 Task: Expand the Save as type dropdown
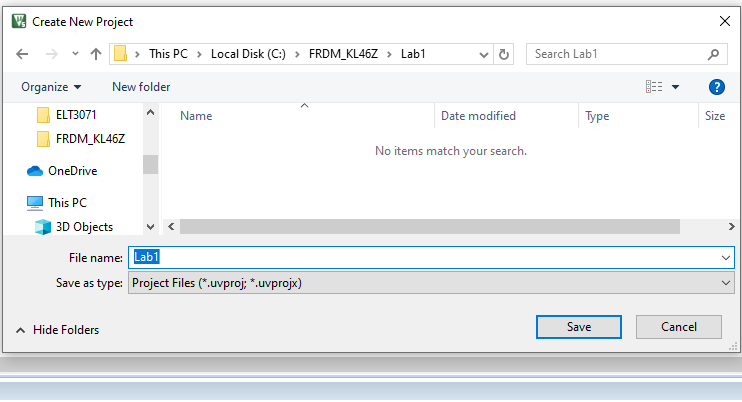726,283
